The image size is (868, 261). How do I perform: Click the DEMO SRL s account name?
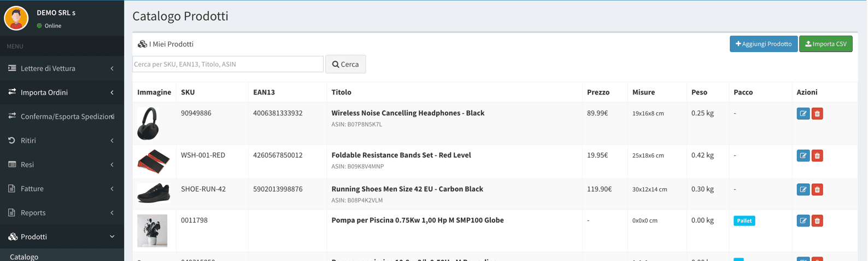tap(56, 12)
